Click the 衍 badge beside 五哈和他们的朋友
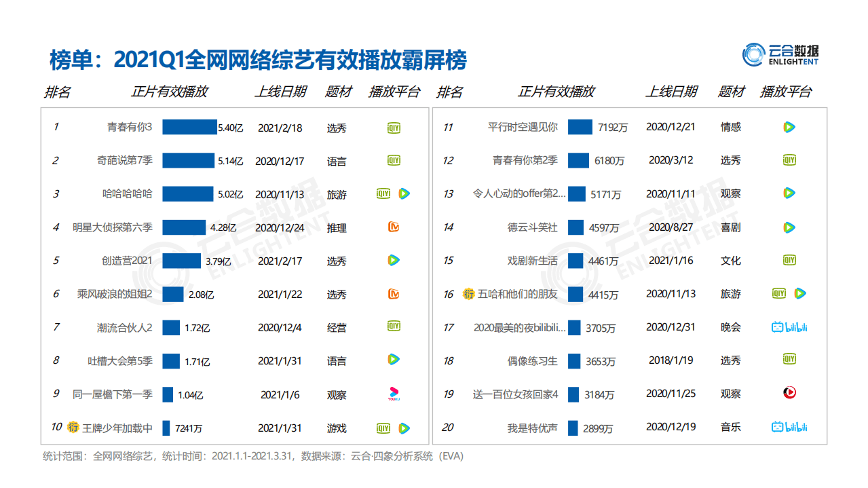 click(468, 294)
